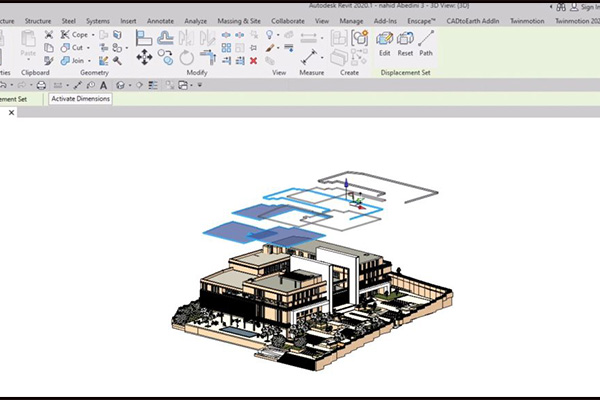600x400 pixels.
Task: Expand the Switch Windows dropdown arrow
Action: pyautogui.click(x=191, y=85)
